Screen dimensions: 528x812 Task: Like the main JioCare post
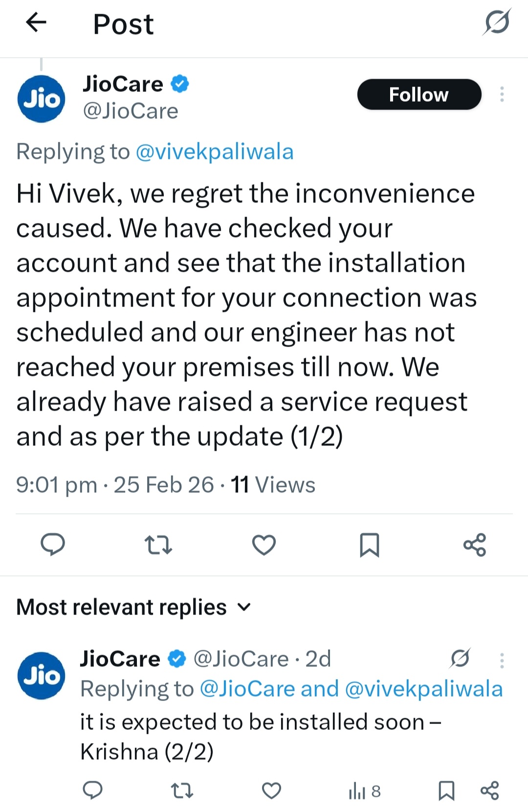tap(264, 545)
